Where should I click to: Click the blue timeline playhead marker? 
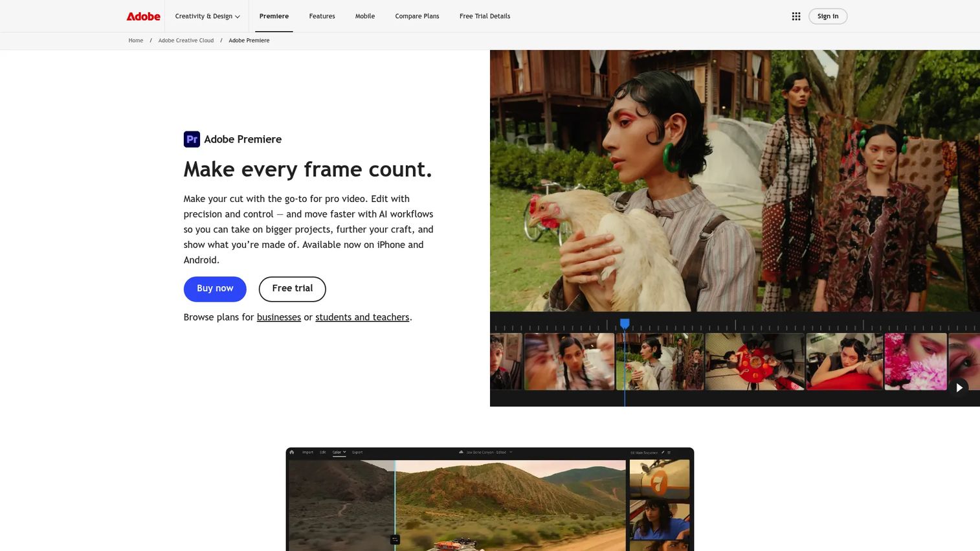[625, 323]
